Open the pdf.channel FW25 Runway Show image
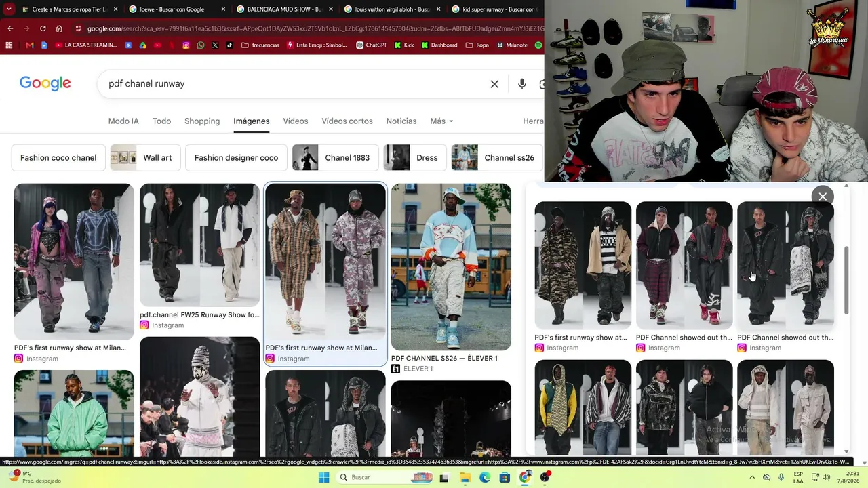Viewport: 868px width, 488px height. pyautogui.click(x=199, y=245)
